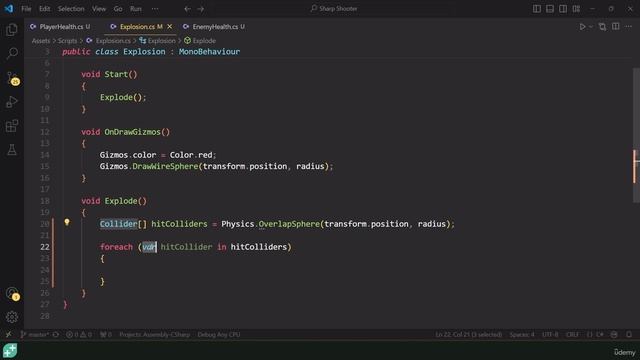Open the Search view in activity bar

pyautogui.click(x=12, y=53)
